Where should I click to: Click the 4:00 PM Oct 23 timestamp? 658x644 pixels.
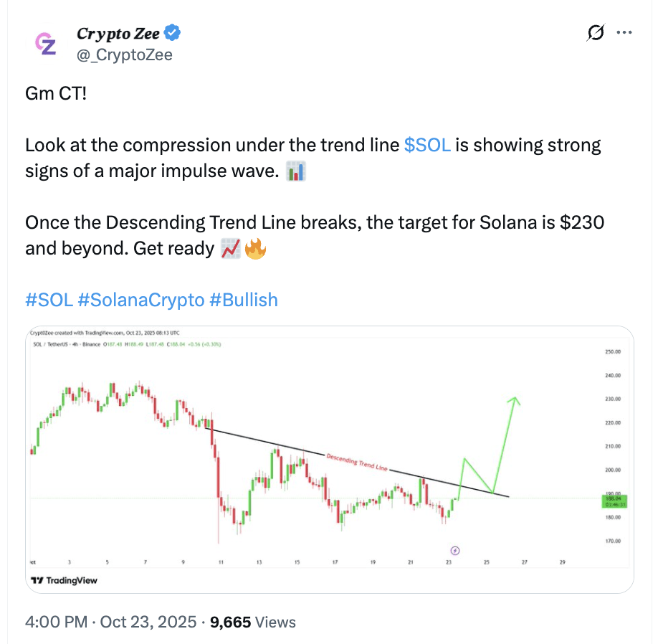110,622
